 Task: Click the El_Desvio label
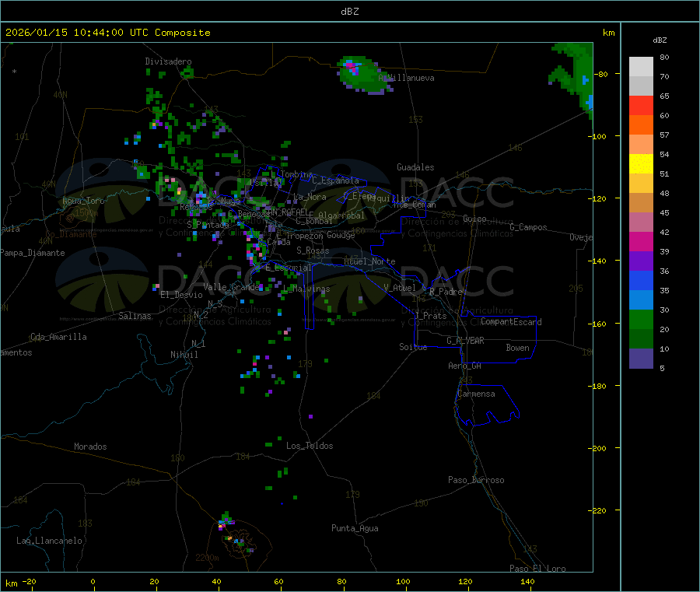[181, 295]
